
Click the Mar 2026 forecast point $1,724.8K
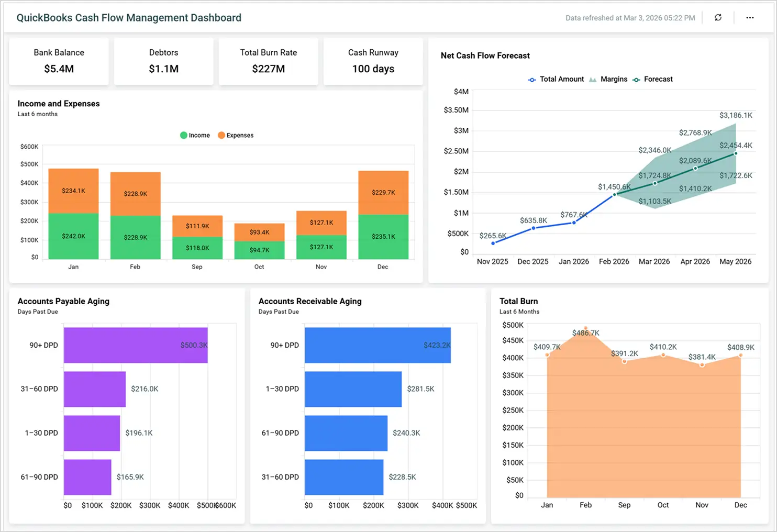[x=654, y=183]
